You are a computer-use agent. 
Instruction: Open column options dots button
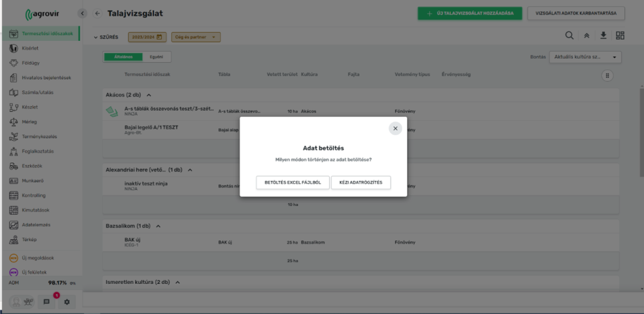coord(607,75)
